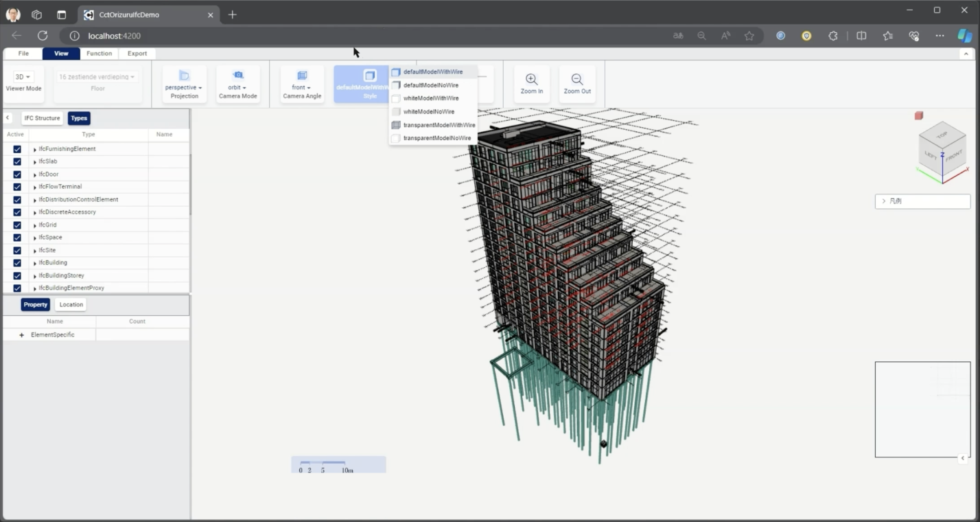
Task: Click the small red home cube
Action: tap(919, 115)
